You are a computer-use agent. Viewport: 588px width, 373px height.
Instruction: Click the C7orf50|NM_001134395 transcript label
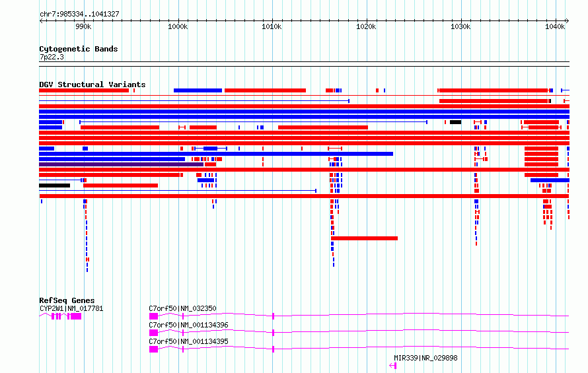[188, 341]
